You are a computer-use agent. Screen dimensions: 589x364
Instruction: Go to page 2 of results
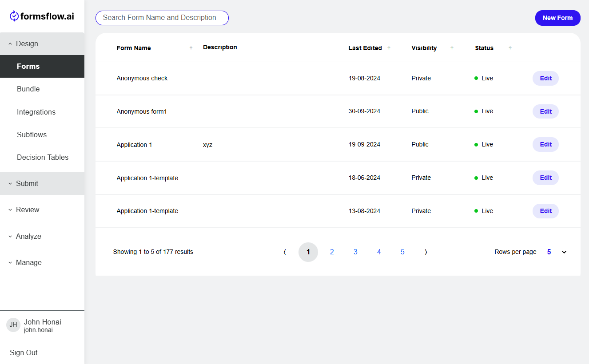point(332,252)
